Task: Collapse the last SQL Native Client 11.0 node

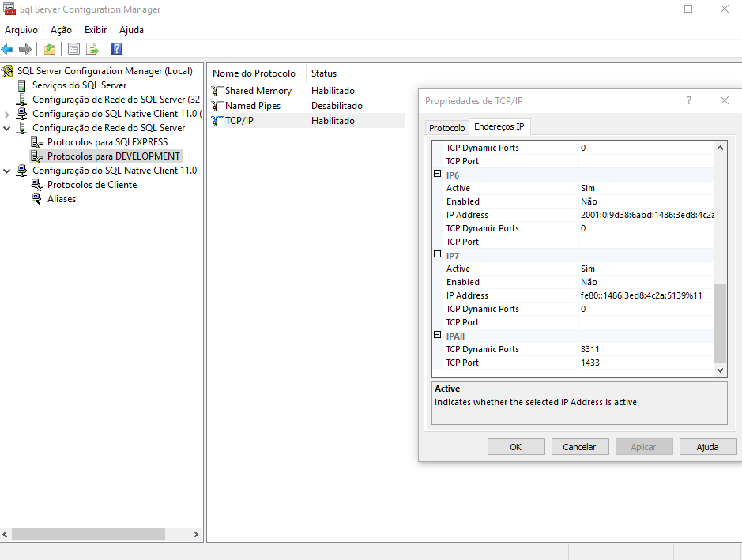Action: 6,171
